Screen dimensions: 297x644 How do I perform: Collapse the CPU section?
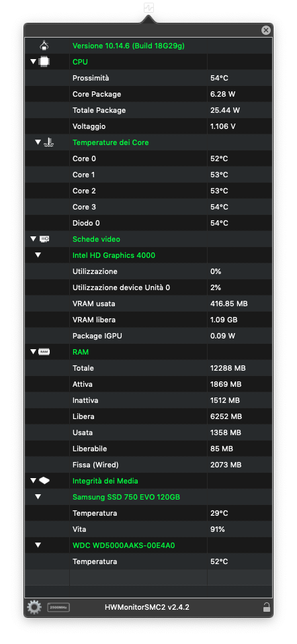pyautogui.click(x=34, y=62)
